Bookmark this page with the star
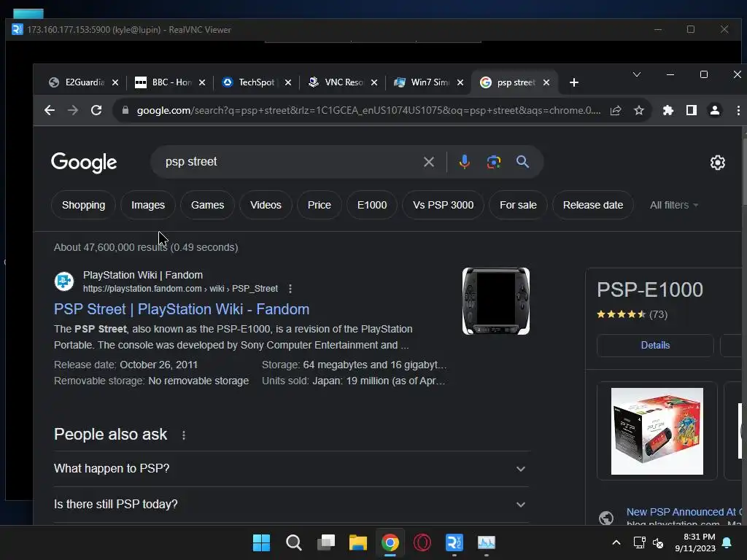The image size is (747, 560). point(639,111)
